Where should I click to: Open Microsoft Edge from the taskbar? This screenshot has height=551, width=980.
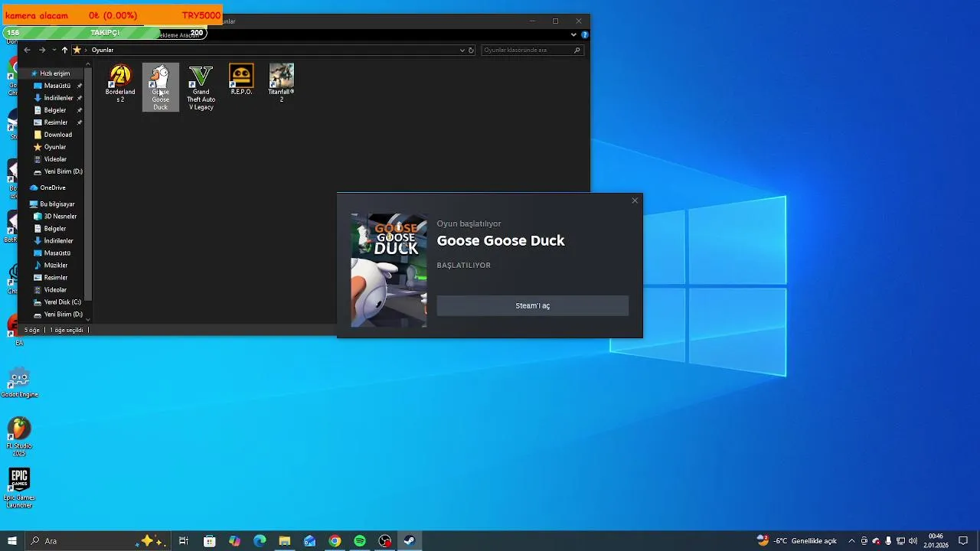260,541
